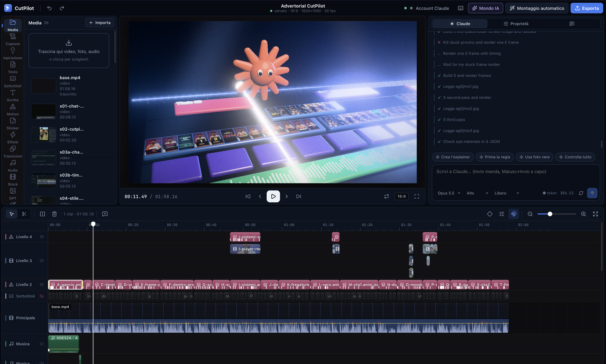Delete selected clip with trash icon
The width and height of the screenshot is (606, 364).
[54, 214]
